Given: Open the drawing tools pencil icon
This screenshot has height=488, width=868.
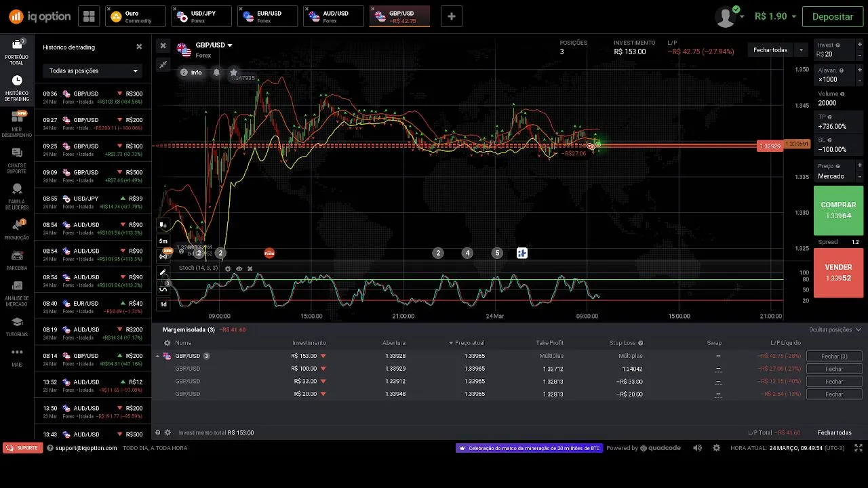Looking at the screenshot, I should click(x=163, y=272).
